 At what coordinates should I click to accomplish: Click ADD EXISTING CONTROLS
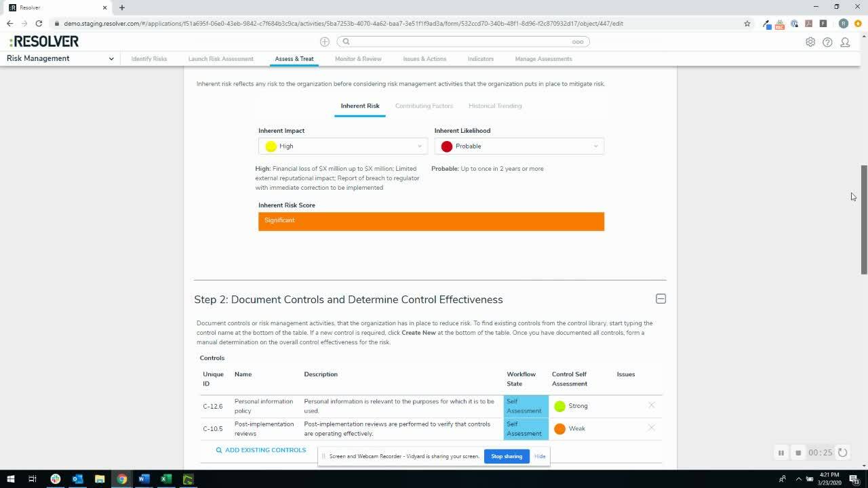tap(260, 449)
